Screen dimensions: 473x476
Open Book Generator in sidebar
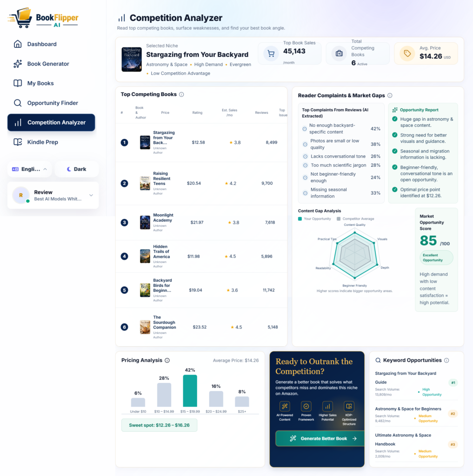pos(51,64)
